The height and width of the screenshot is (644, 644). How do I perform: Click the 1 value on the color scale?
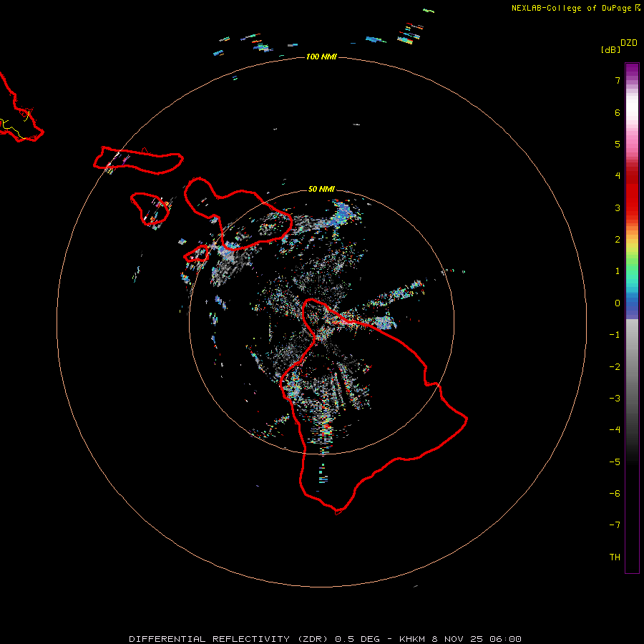tap(618, 271)
